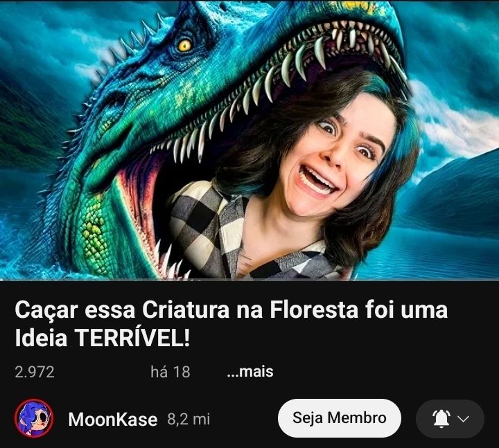The height and width of the screenshot is (448, 499).
Task: Open the video title Caçar essa Criatura
Action: (x=231, y=324)
